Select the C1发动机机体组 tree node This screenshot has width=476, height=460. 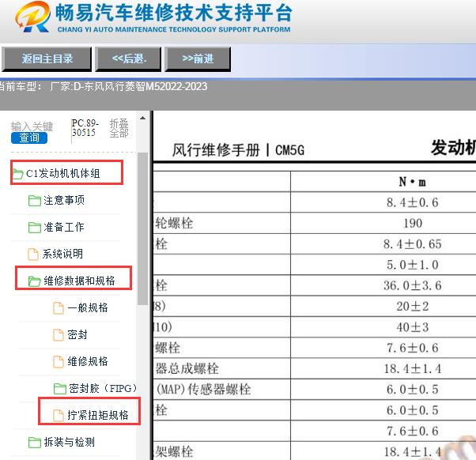tap(62, 174)
